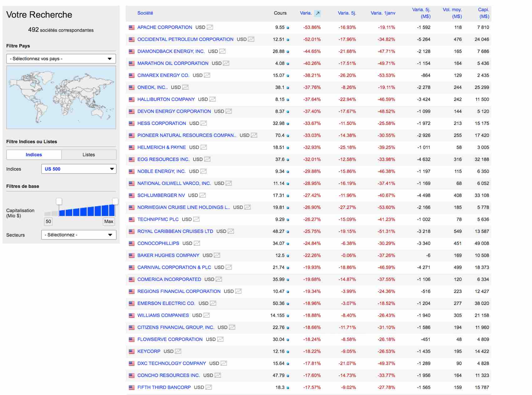
Task: Click small quote indicator next to price 48.27
Action: [288, 232]
